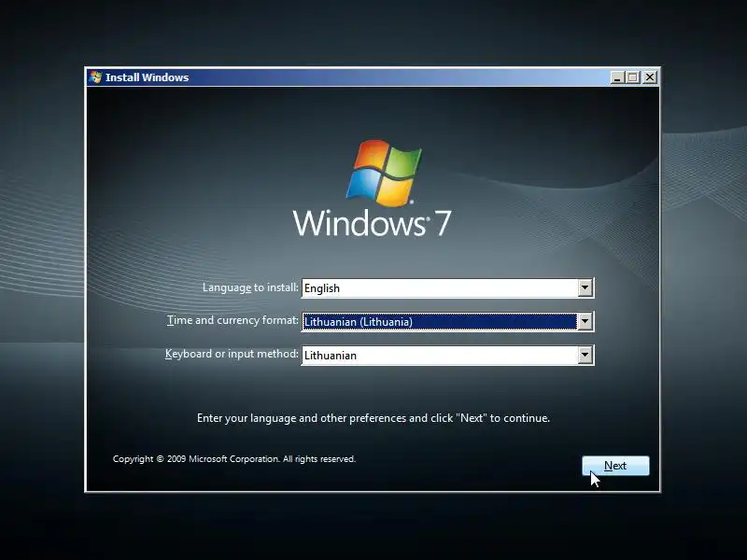Click the Copyright 2009 Microsoft Corporation text
This screenshot has height=560, width=747.
point(234,459)
